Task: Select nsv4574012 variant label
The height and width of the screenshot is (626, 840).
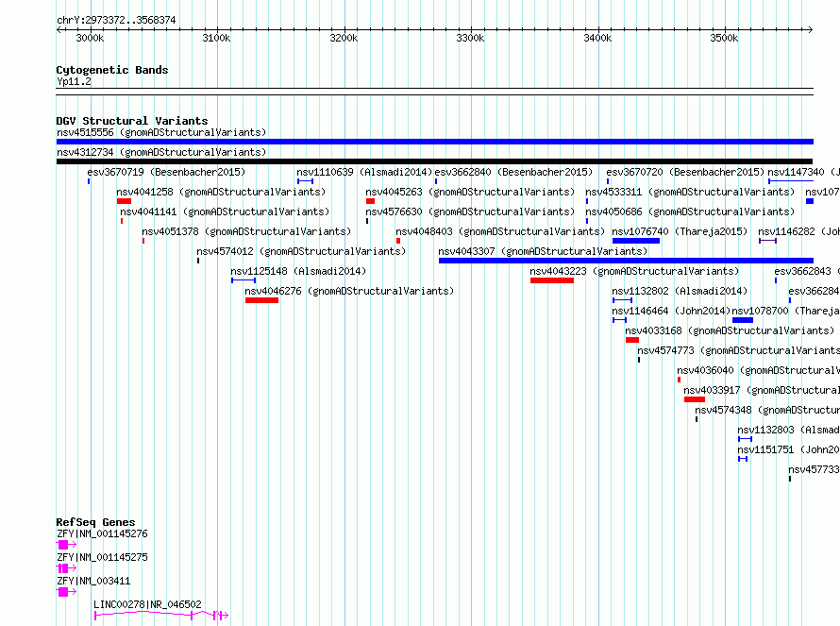Action: pos(301,251)
